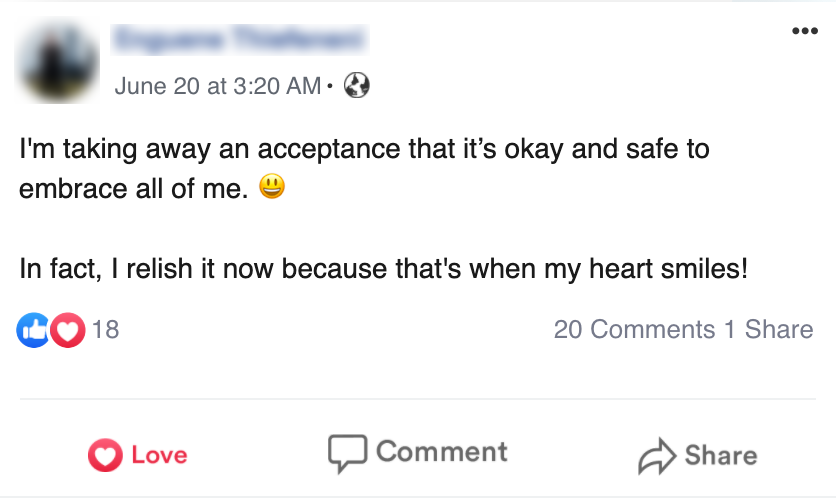Click the red heart reaction icon

(66, 330)
